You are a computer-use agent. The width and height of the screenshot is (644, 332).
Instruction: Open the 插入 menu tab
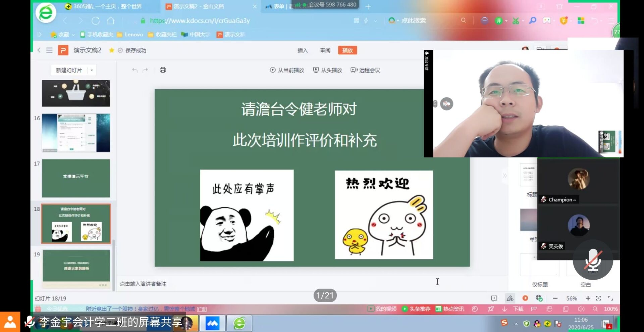(x=303, y=50)
